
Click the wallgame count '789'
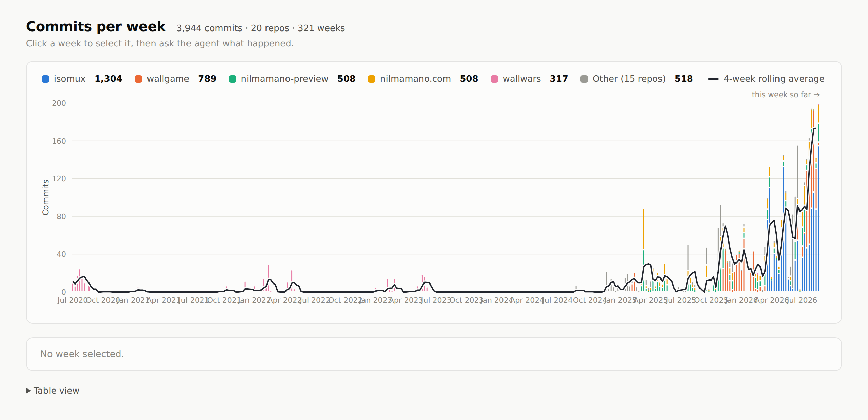click(207, 79)
